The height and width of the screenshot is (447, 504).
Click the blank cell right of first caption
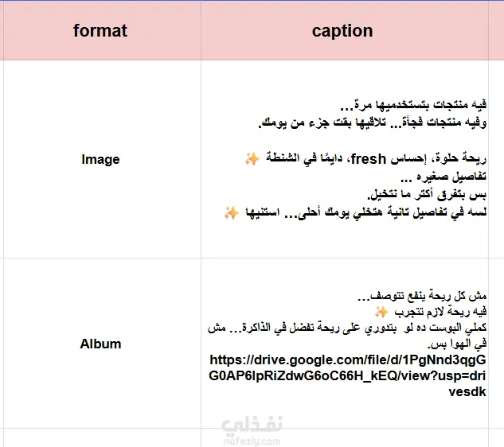[496, 159]
